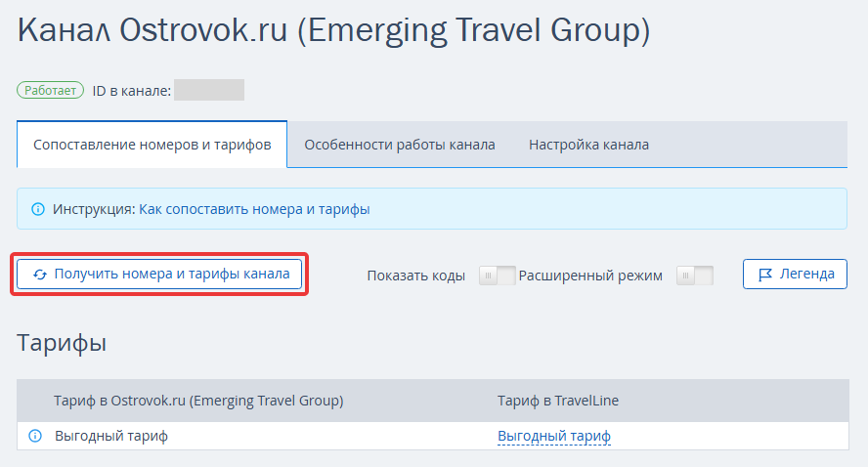
Task: Click the Расширенный режим label
Action: [590, 276]
